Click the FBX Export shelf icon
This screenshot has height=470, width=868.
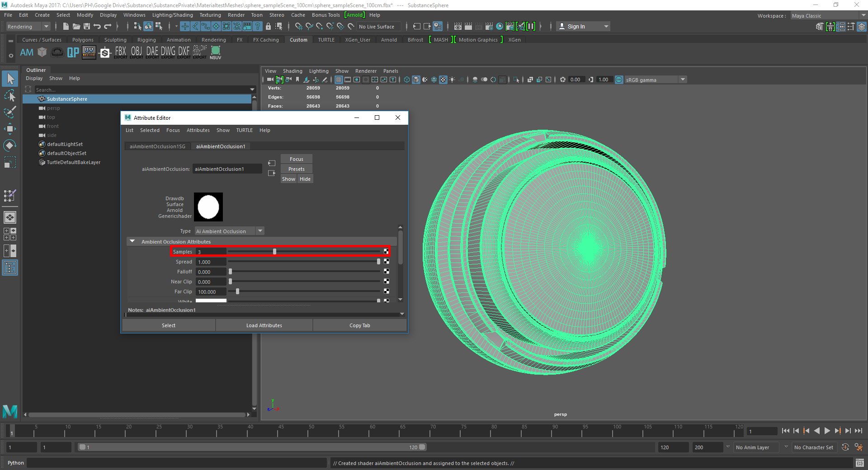click(x=121, y=52)
